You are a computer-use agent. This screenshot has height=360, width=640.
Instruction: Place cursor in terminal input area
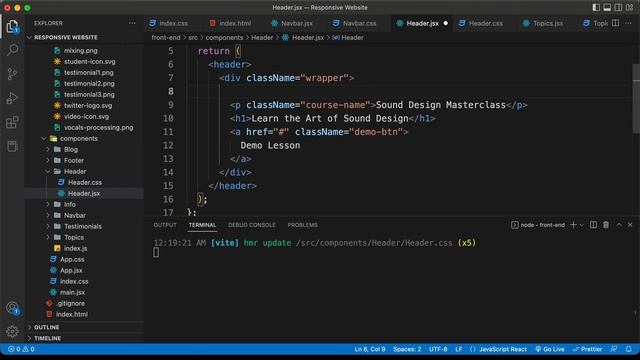(x=156, y=253)
